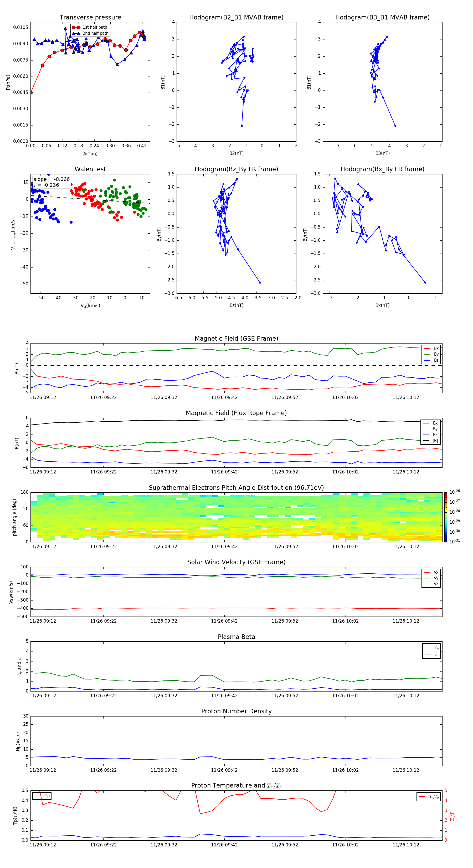Click '11/26 09:52' tick under solar wind plot
This screenshot has width=473, height=868.
coord(285,621)
